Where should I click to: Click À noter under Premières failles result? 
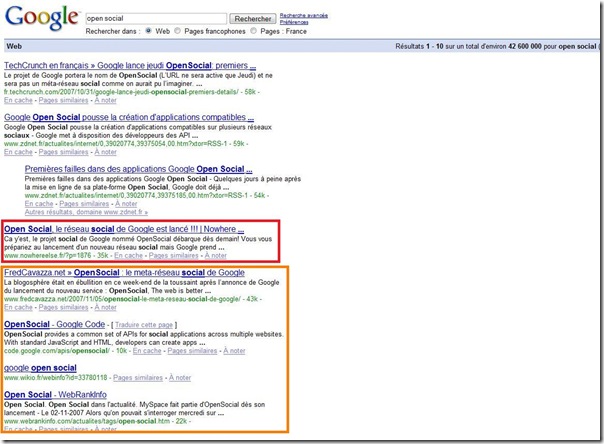[x=126, y=204]
